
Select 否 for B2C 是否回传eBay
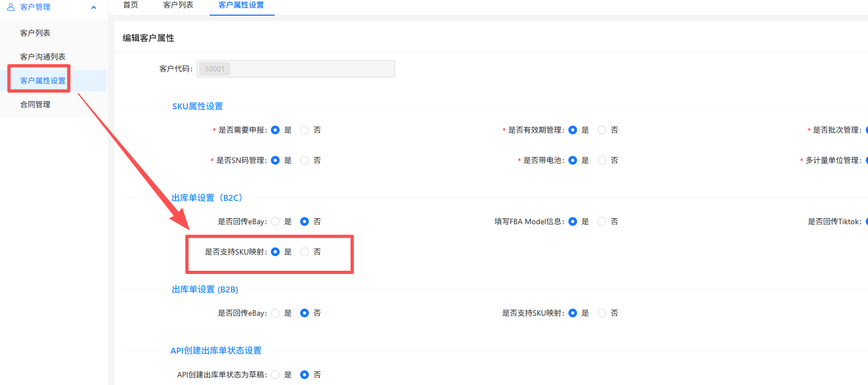(x=305, y=221)
